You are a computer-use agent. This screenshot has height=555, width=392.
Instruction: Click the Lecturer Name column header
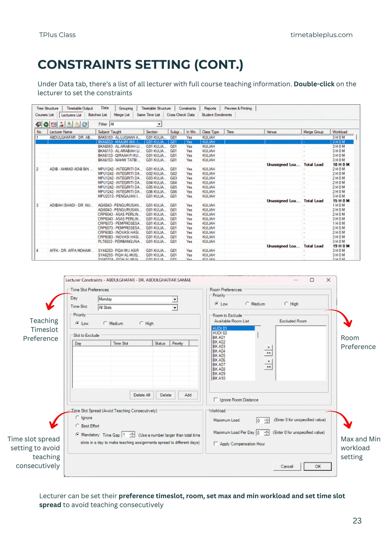(72, 132)
